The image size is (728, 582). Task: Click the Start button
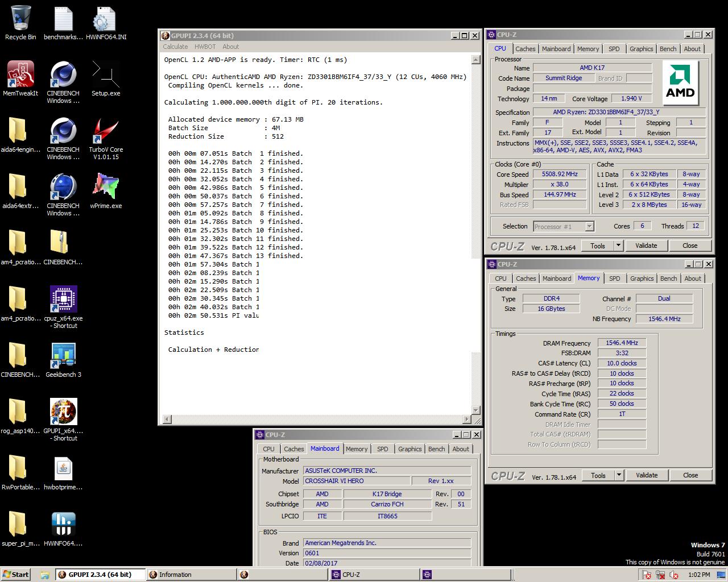coord(15,575)
